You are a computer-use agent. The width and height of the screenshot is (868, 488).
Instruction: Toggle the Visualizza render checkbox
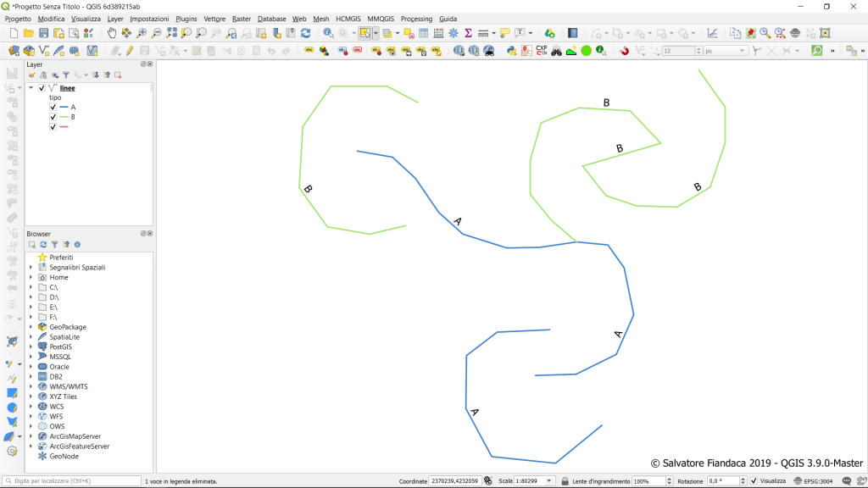point(754,481)
